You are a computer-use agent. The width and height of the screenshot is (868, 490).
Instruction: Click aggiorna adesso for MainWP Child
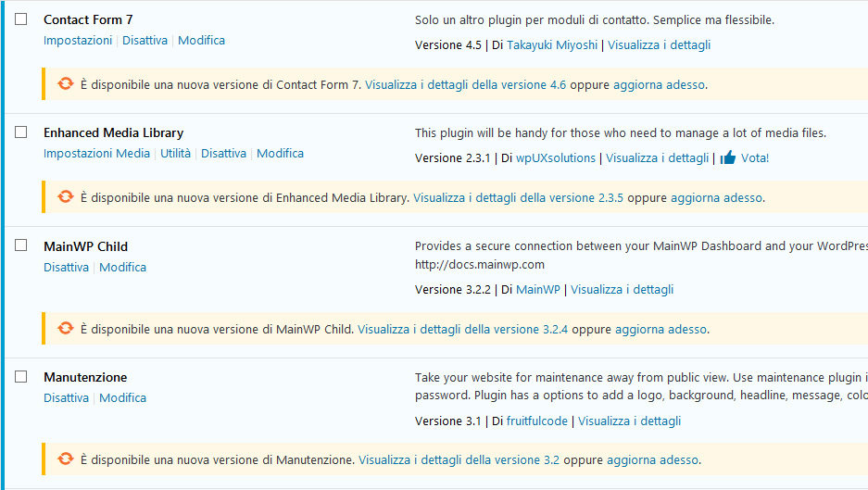click(661, 330)
